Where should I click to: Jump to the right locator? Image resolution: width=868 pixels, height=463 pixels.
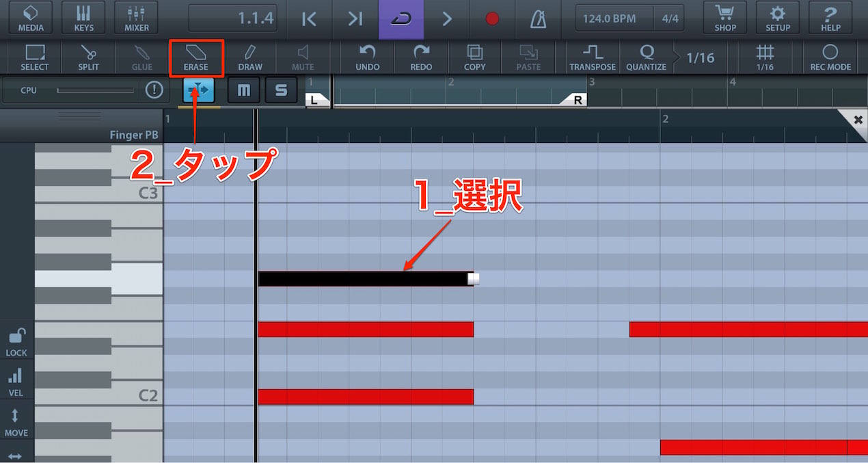355,19
